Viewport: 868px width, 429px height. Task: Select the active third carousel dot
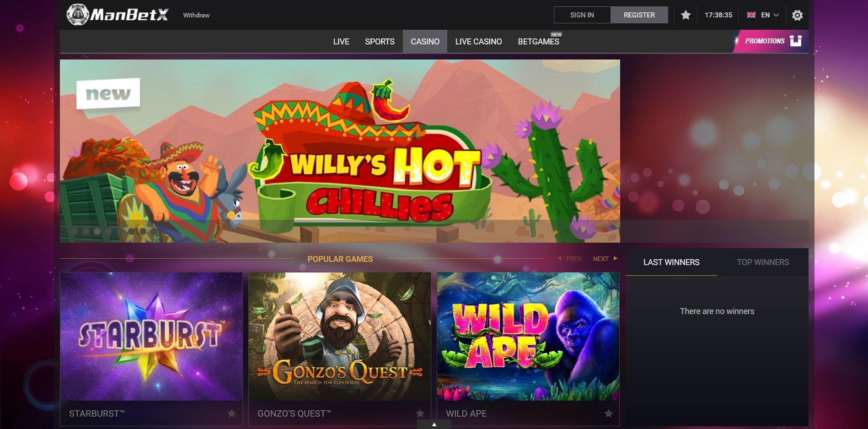click(97, 231)
